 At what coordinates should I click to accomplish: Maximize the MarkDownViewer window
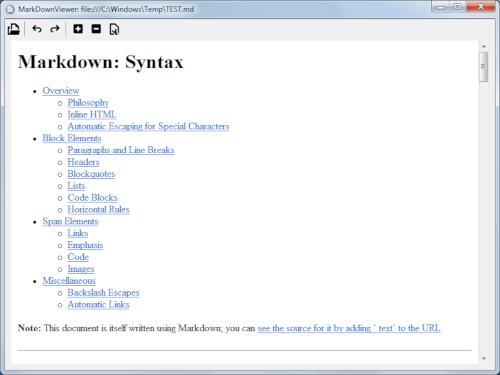point(458,7)
